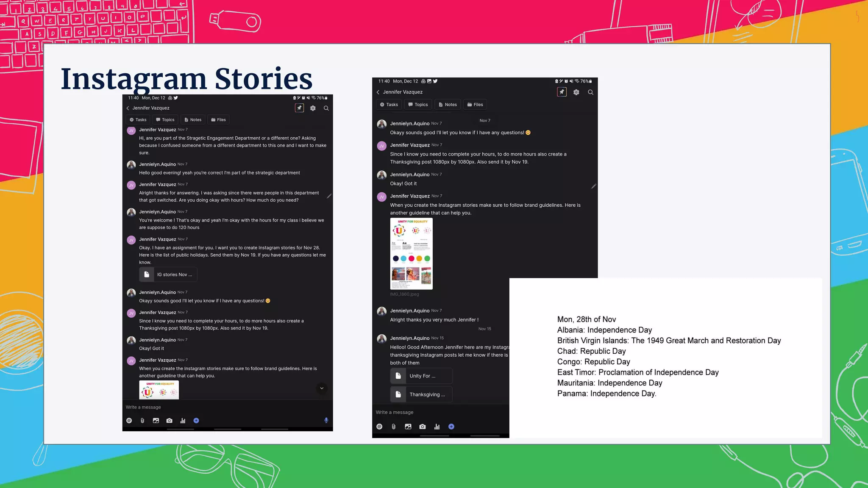868x488 pixels.
Task: Click the mention @ icon in left chat
Action: tap(129, 421)
